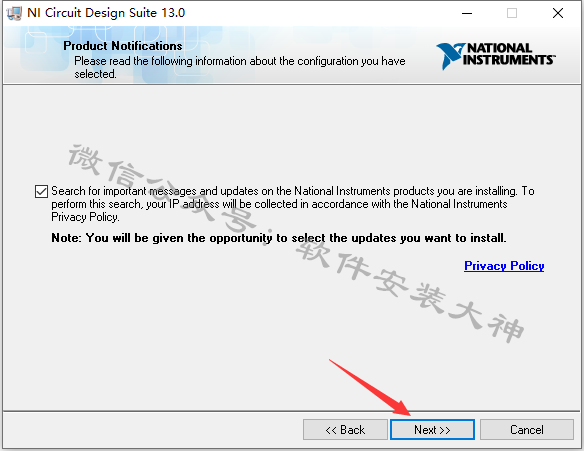Click the red arrow pointing at Next
The height and width of the screenshot is (451, 584).
coord(370,387)
